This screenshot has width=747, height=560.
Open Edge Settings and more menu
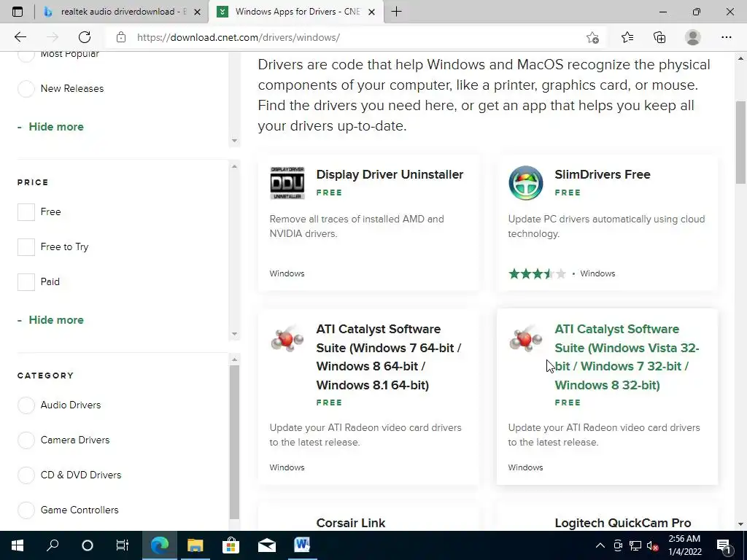726,37
